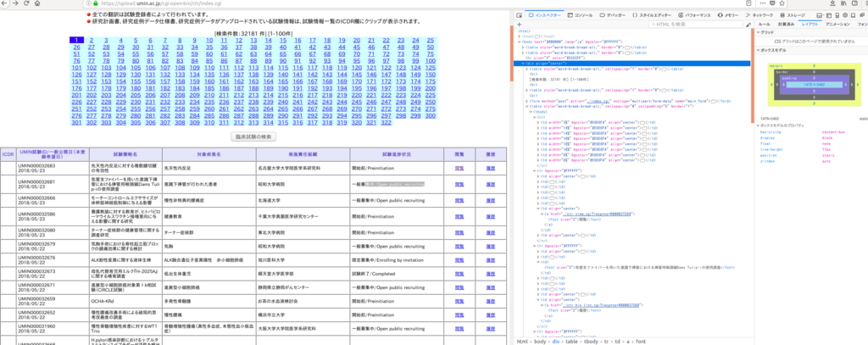868x345 pixels.
Task: Open the ネットワーク tab
Action: click(759, 15)
